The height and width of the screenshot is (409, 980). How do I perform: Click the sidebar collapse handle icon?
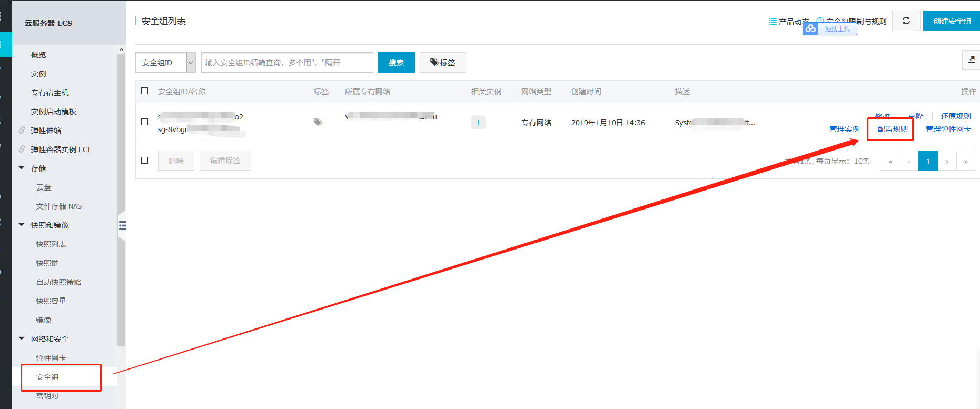(122, 226)
